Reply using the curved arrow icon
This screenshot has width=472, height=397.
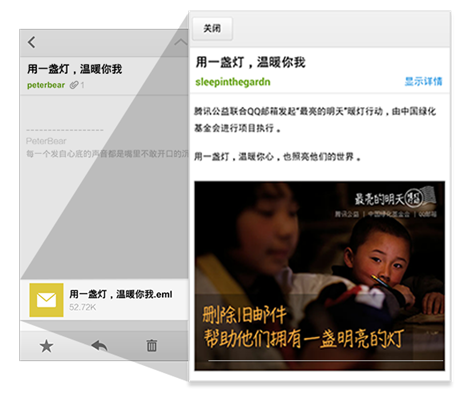(x=99, y=346)
